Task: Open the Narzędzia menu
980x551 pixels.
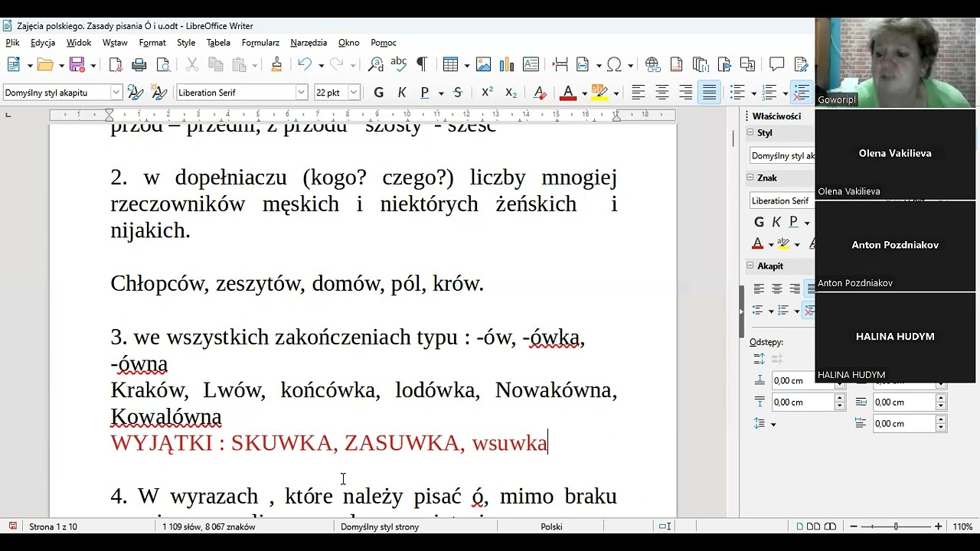Action: click(309, 43)
